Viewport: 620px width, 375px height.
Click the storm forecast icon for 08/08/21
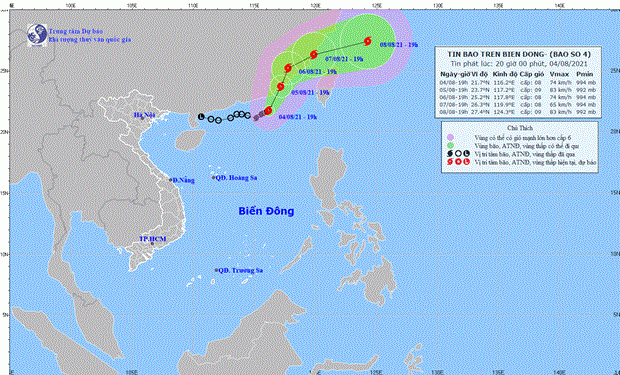tap(368, 41)
